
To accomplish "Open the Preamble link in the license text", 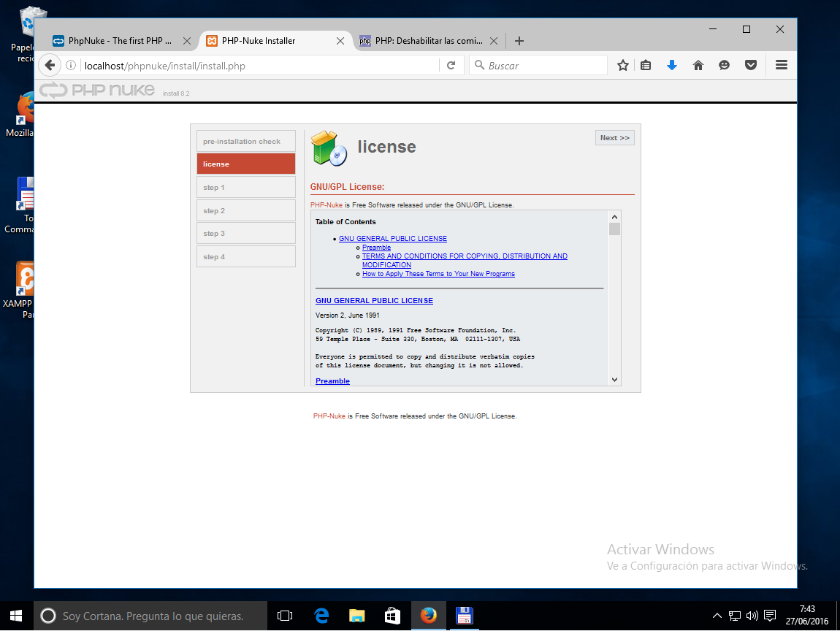I will pos(376,247).
